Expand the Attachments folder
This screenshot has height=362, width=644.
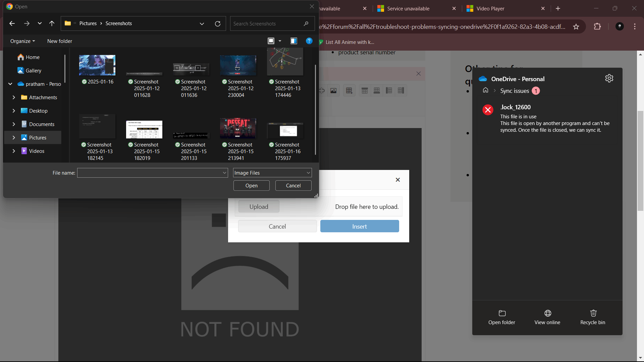(x=14, y=98)
